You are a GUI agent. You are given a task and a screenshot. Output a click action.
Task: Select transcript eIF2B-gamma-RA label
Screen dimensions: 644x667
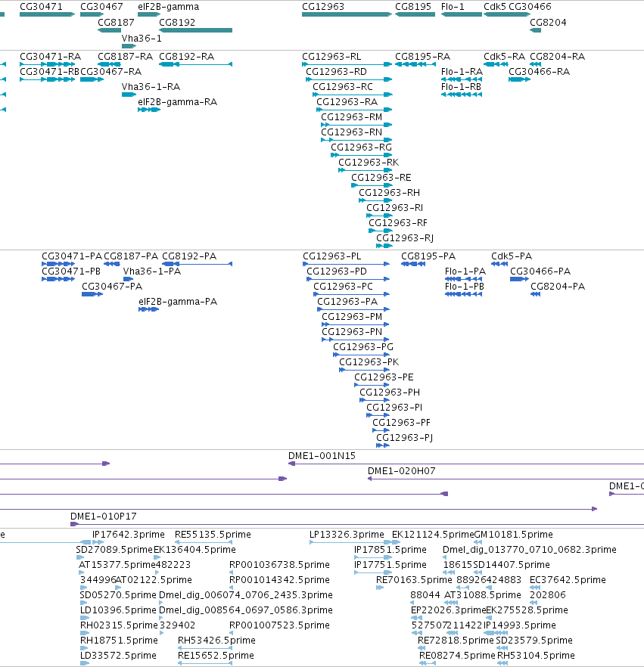pos(178,102)
